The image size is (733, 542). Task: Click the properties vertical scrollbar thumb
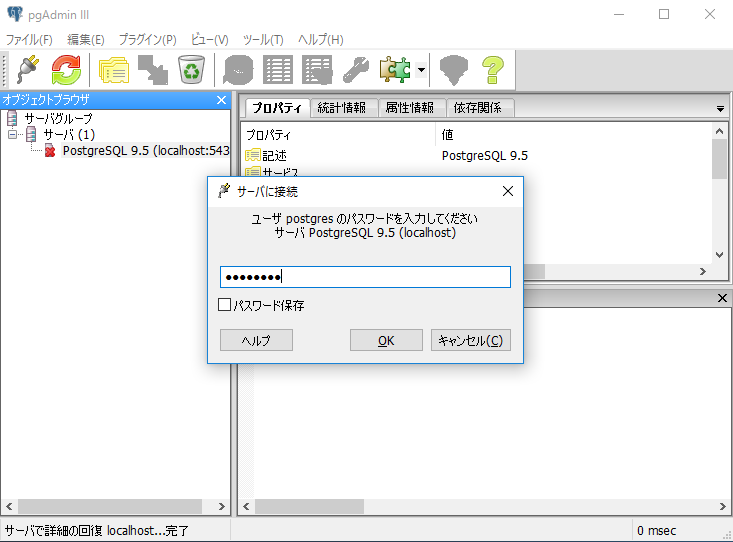719,159
